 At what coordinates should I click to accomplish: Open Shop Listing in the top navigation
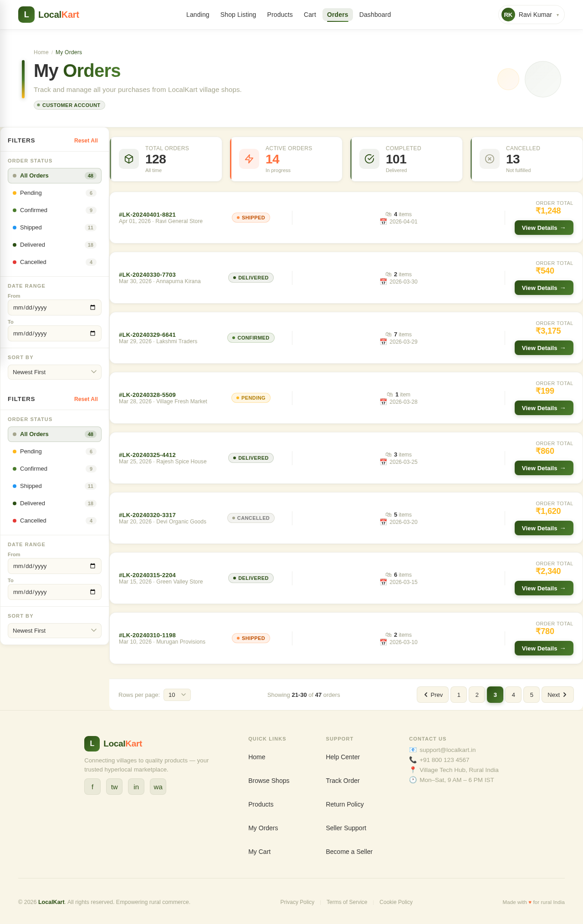[238, 15]
